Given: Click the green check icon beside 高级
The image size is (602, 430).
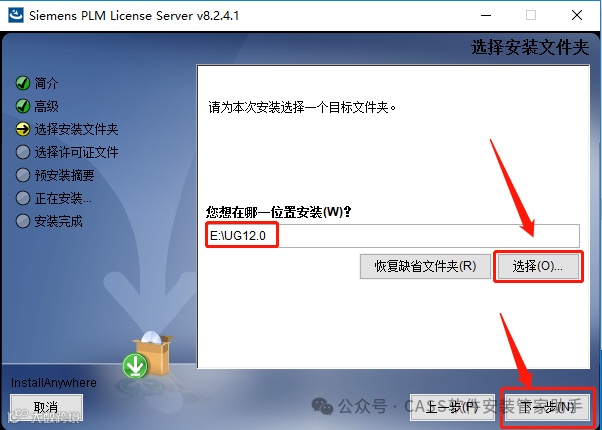Looking at the screenshot, I should [23, 106].
